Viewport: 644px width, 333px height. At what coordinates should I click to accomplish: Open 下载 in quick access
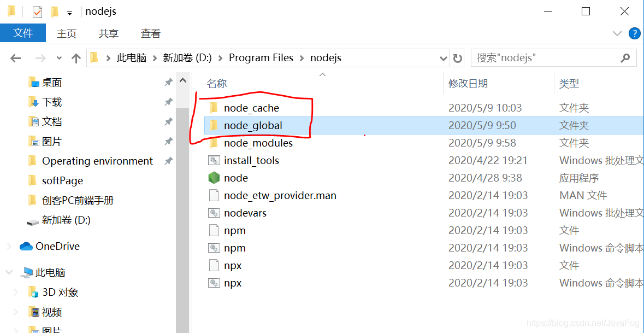tap(51, 102)
